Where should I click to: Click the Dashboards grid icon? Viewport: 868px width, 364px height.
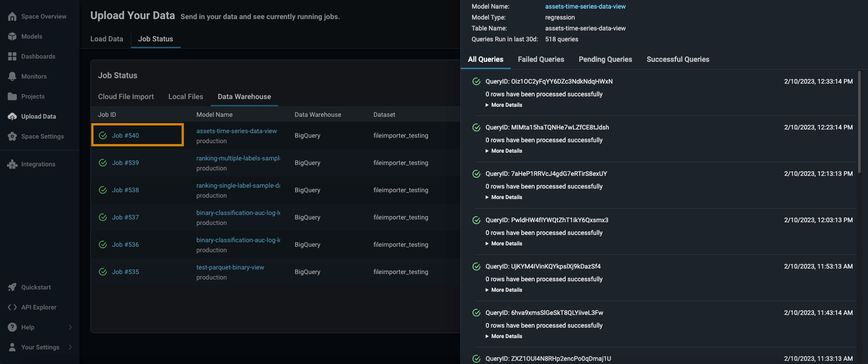12,56
